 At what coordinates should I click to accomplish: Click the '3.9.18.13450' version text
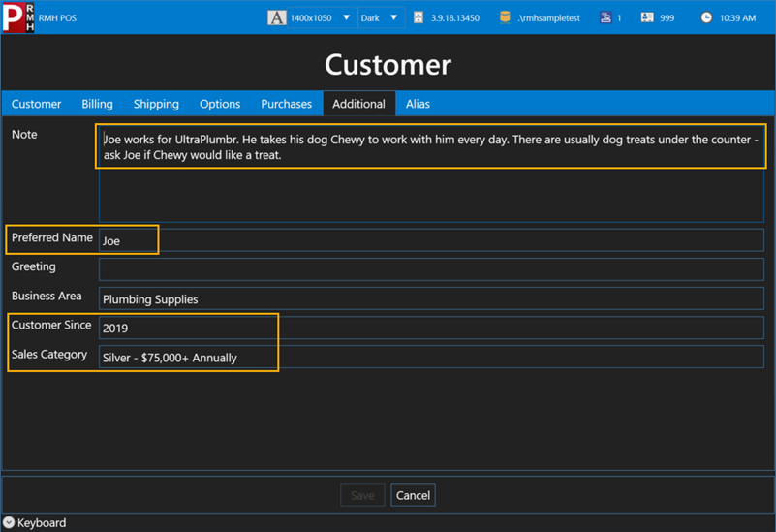[454, 17]
